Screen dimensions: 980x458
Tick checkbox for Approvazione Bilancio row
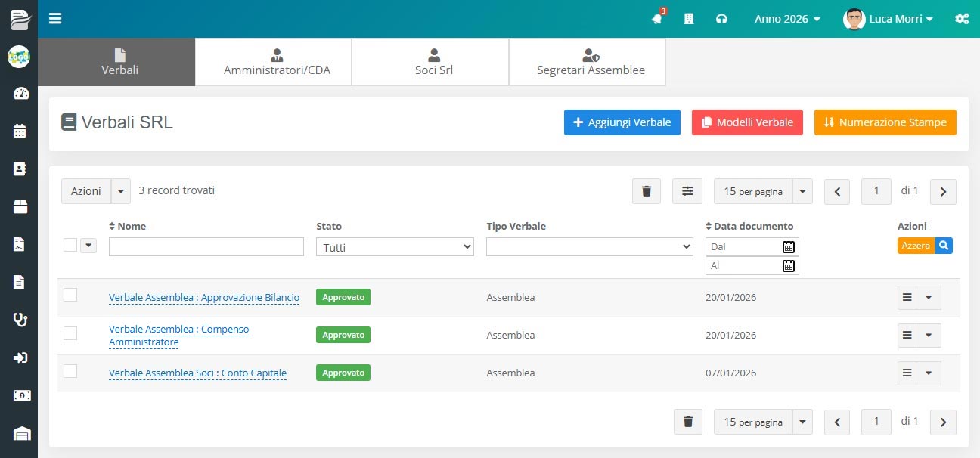coord(70,296)
